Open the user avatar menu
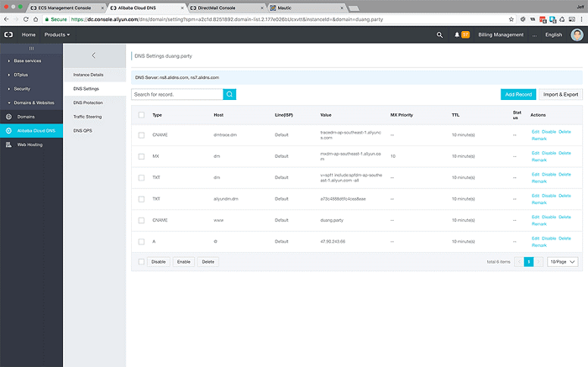588x367 pixels. (x=577, y=34)
